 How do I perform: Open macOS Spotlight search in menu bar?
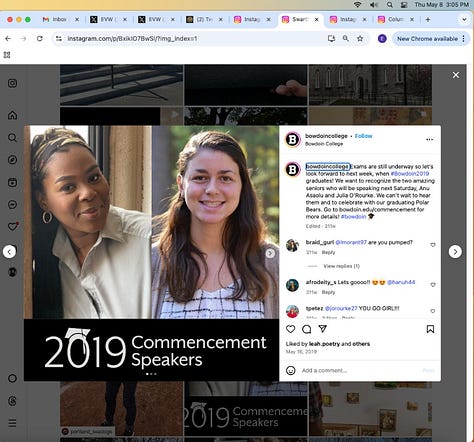point(389,5)
